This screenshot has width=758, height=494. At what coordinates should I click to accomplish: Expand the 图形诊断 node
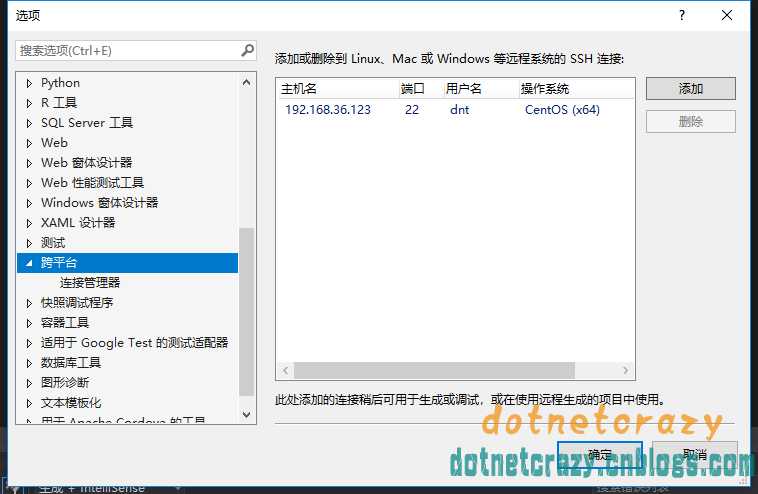[x=29, y=383]
